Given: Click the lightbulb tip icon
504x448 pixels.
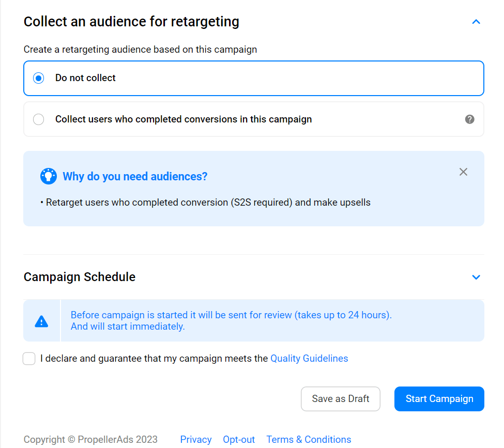Looking at the screenshot, I should [49, 176].
